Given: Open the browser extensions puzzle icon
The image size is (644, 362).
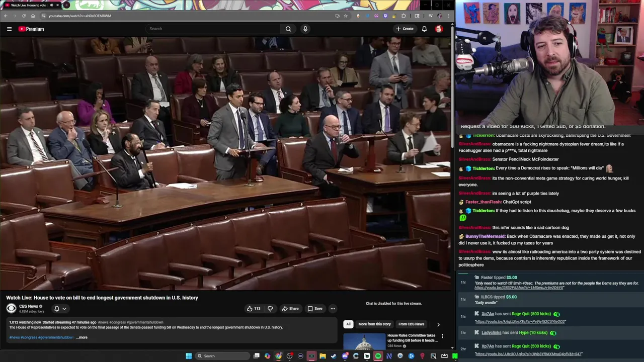Looking at the screenshot, I should [x=404, y=16].
